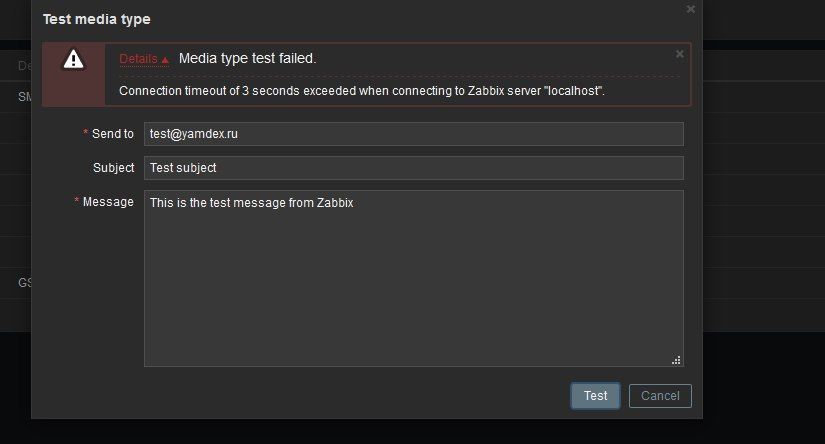Click the partially hidden "De" column header
This screenshot has height=444, width=825.
coord(24,66)
